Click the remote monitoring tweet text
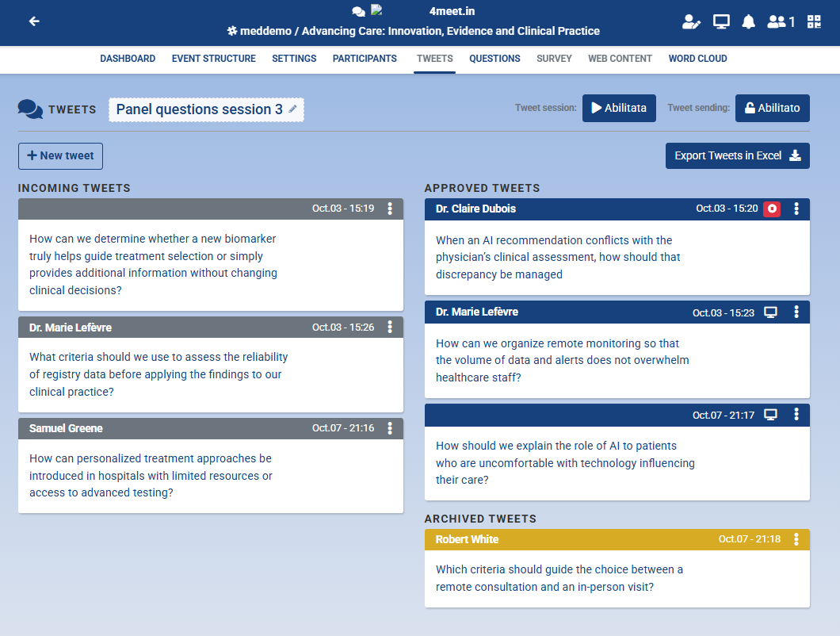The width and height of the screenshot is (840, 636). [563, 360]
